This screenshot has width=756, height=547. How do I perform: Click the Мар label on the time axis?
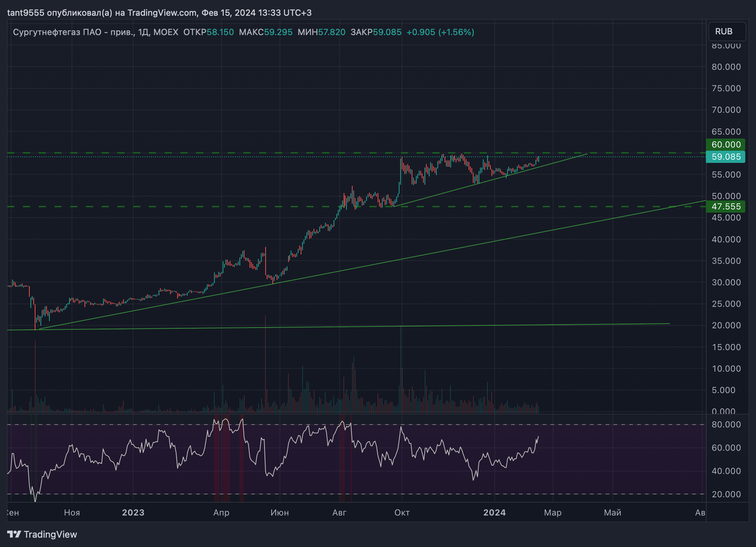pos(553,513)
